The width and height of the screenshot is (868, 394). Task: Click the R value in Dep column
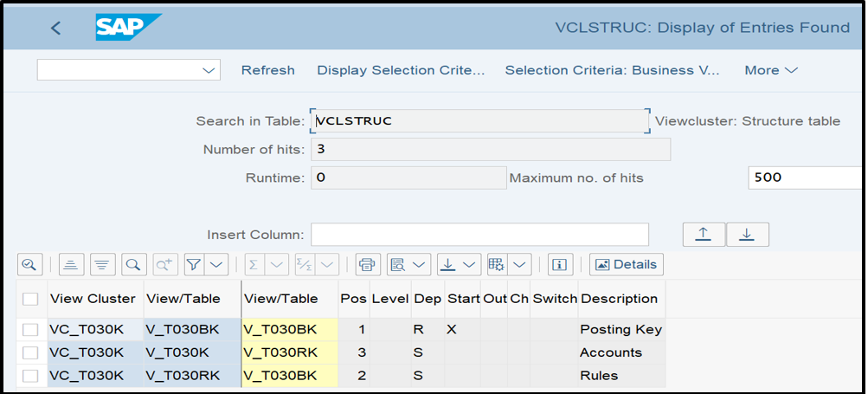pos(418,330)
